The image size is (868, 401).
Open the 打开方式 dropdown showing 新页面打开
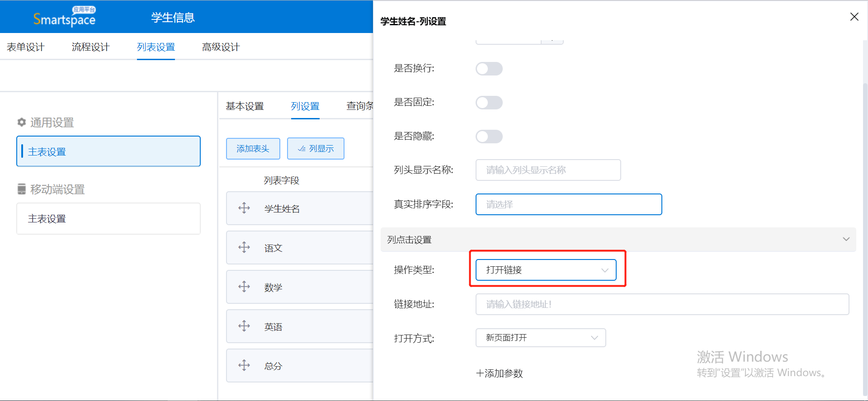(541, 338)
